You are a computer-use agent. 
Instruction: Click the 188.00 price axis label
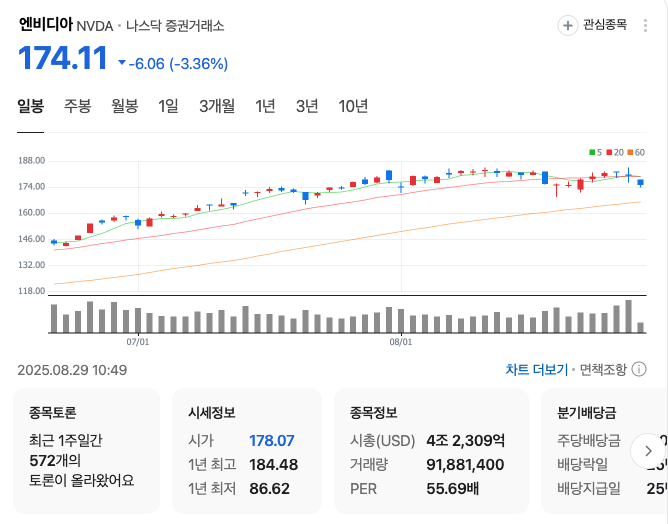click(32, 161)
